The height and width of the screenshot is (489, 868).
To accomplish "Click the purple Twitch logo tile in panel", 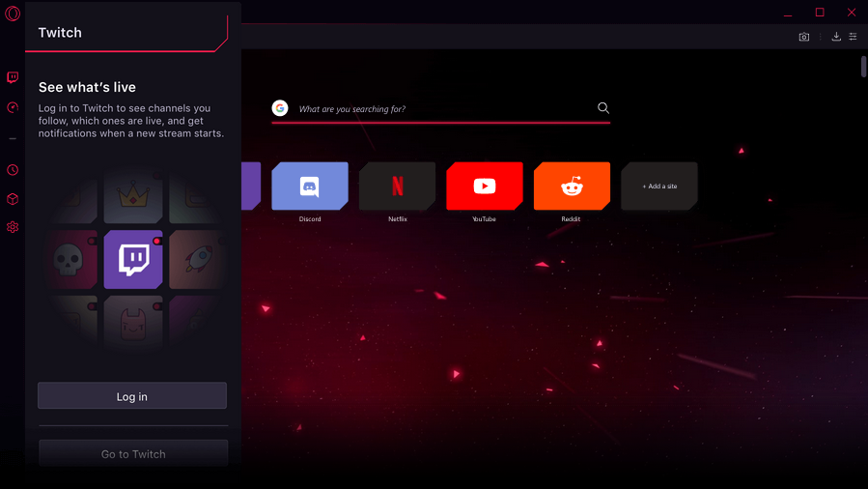I will click(133, 259).
